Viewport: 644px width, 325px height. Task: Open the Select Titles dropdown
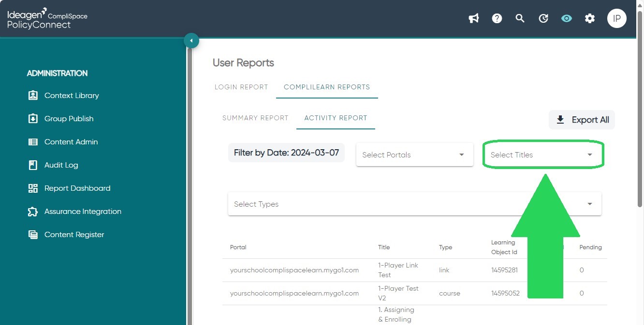(543, 155)
